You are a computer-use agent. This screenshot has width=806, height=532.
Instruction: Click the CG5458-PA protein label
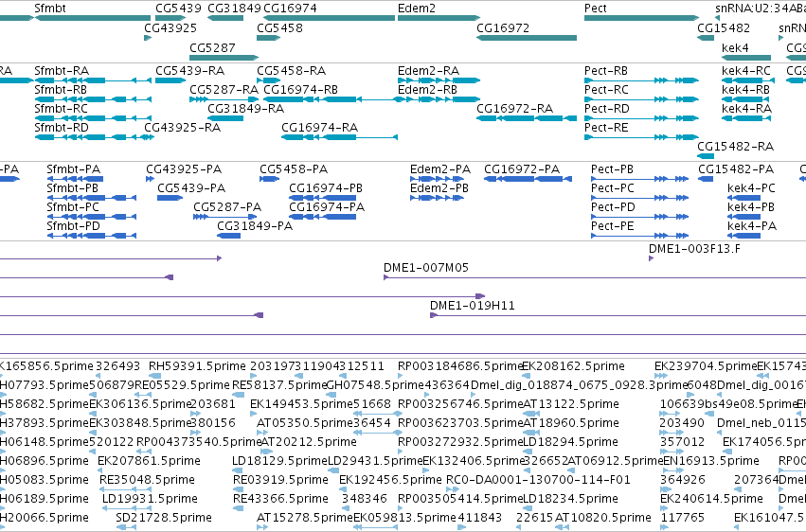294,168
